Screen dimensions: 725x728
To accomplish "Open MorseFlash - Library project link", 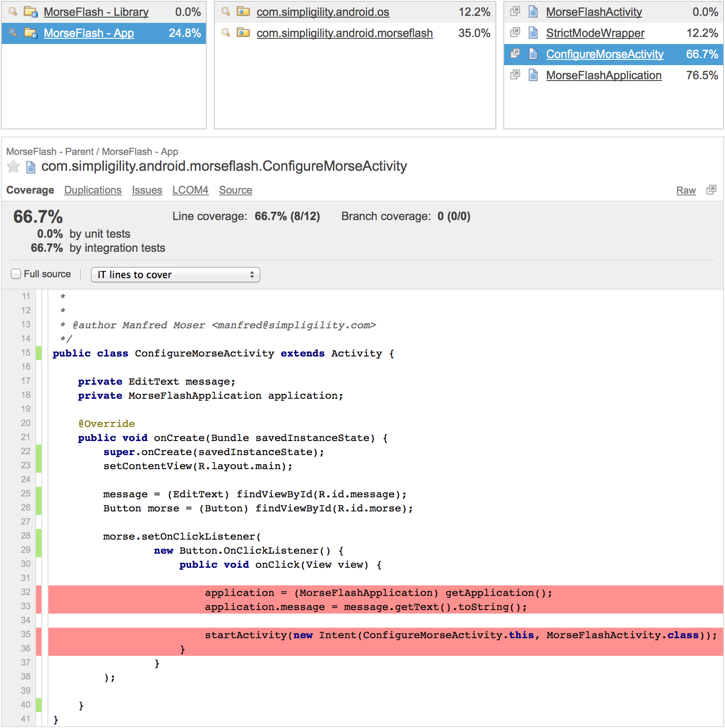I will click(96, 12).
